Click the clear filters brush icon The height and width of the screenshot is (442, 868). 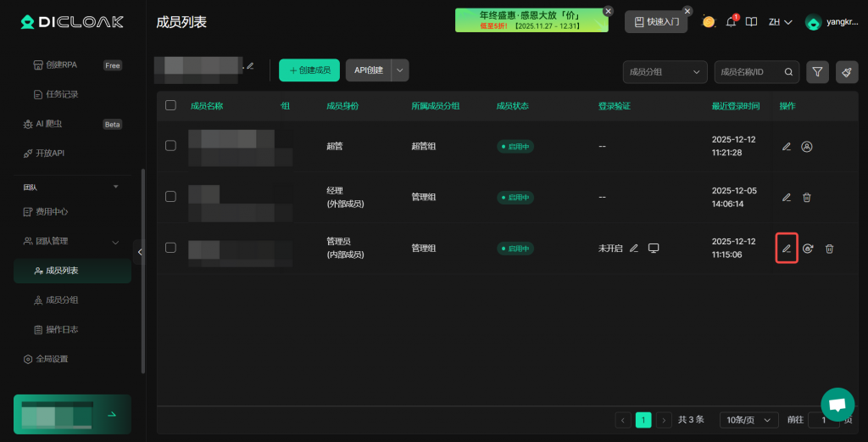tap(846, 72)
